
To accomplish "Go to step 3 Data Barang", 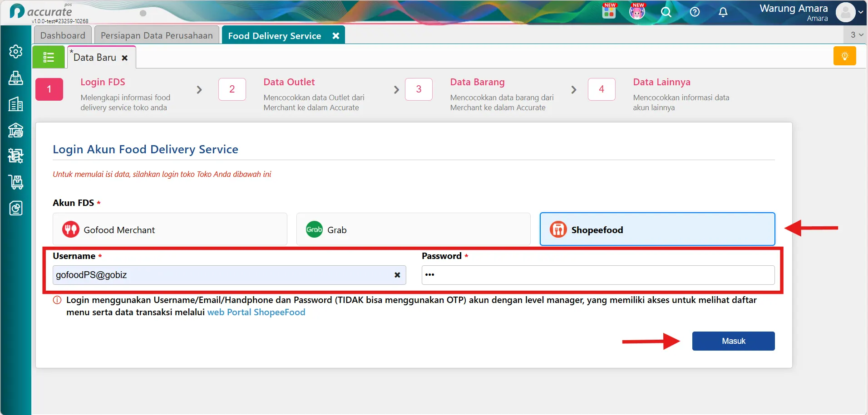I will [419, 89].
